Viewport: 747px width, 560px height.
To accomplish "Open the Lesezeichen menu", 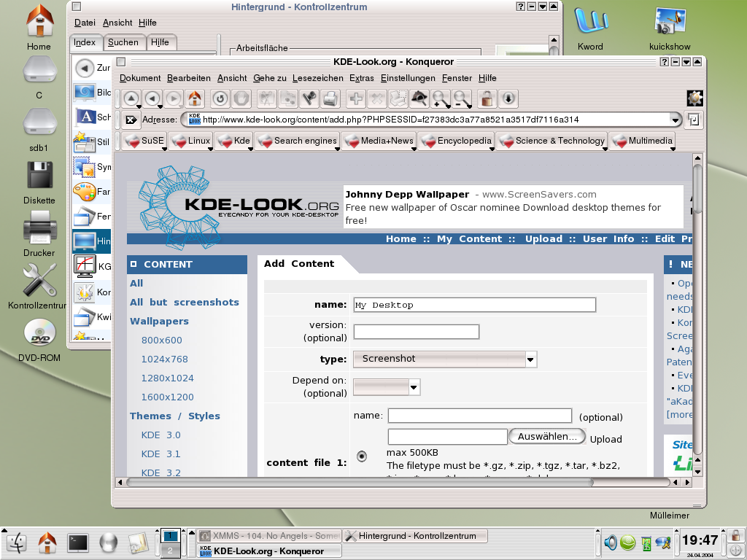I will [318, 78].
